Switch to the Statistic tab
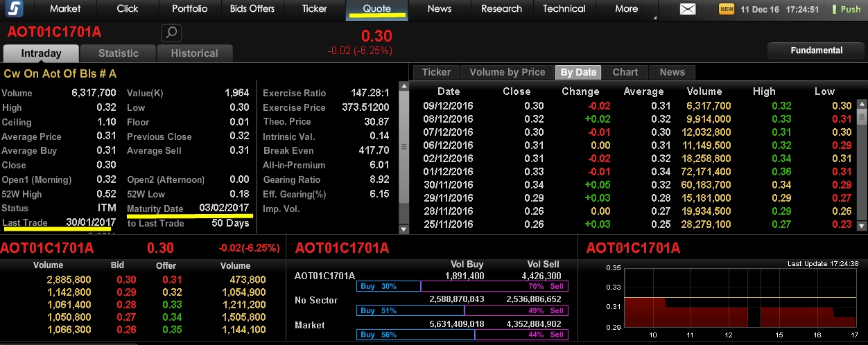The image size is (868, 345). (118, 53)
